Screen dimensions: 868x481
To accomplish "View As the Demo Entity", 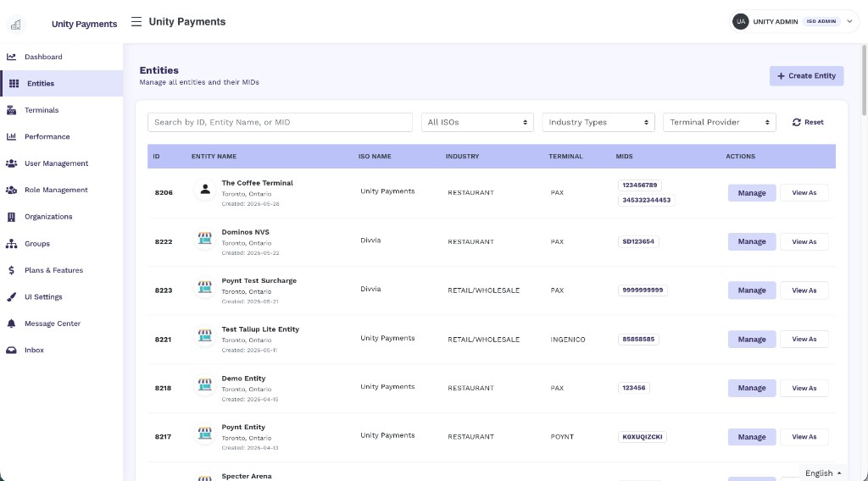I will point(804,388).
